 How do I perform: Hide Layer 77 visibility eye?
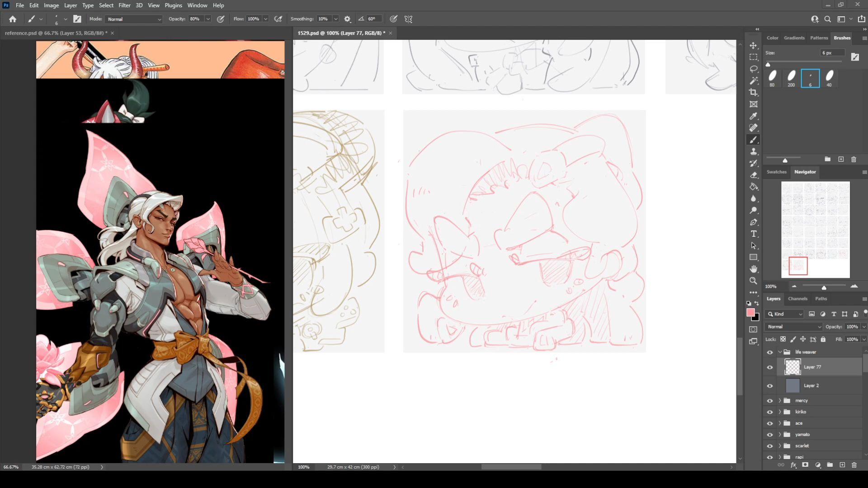[x=770, y=367]
